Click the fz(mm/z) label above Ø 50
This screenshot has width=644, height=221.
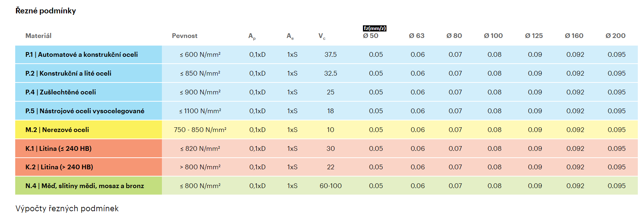[375, 28]
